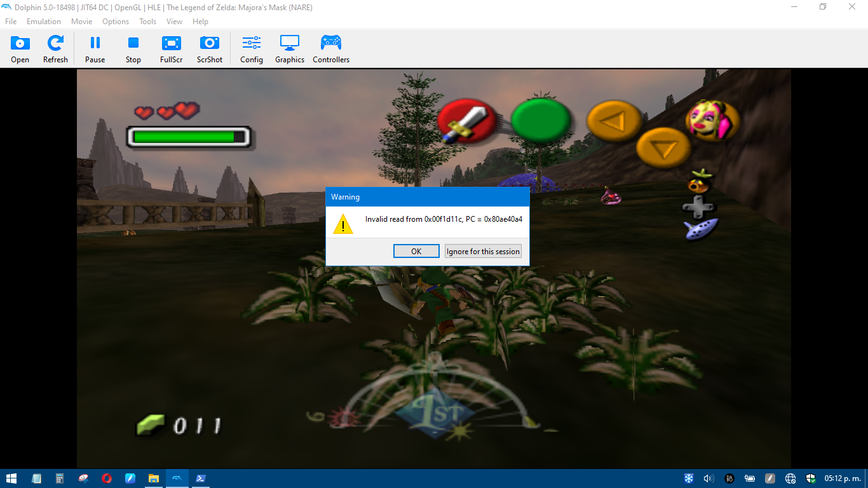Switch to fullscreen via FullScr icon
Image resolution: width=868 pixels, height=488 pixels.
(x=172, y=49)
